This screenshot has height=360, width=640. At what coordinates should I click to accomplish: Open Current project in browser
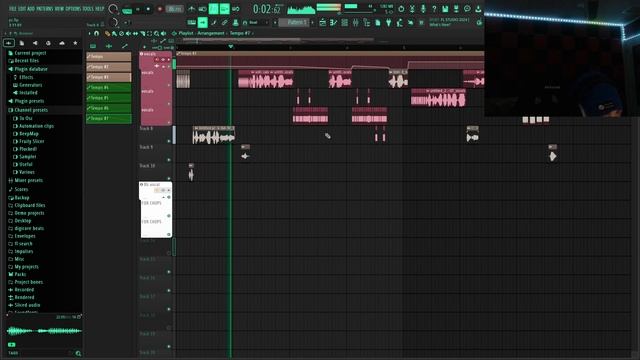tap(30, 53)
